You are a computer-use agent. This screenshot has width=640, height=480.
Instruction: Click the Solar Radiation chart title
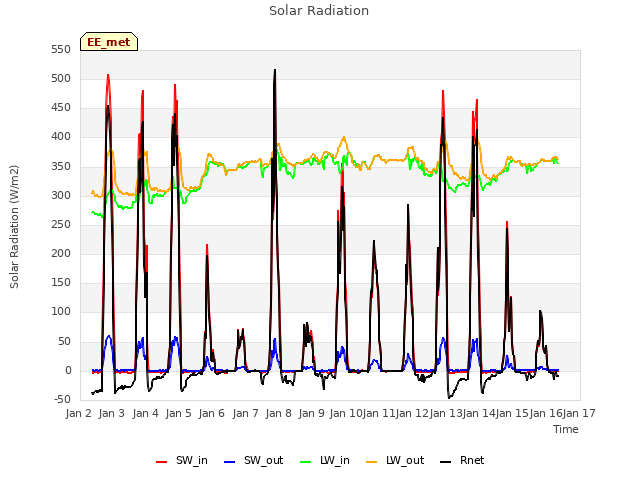(319, 11)
